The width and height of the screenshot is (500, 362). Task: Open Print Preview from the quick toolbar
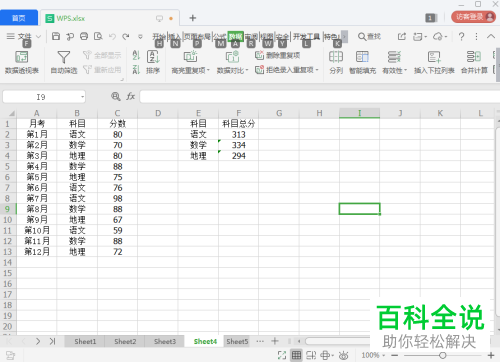[x=98, y=36]
